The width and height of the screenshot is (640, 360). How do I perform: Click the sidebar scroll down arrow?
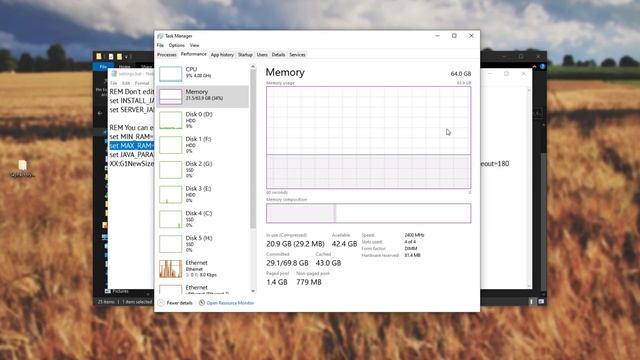click(253, 291)
